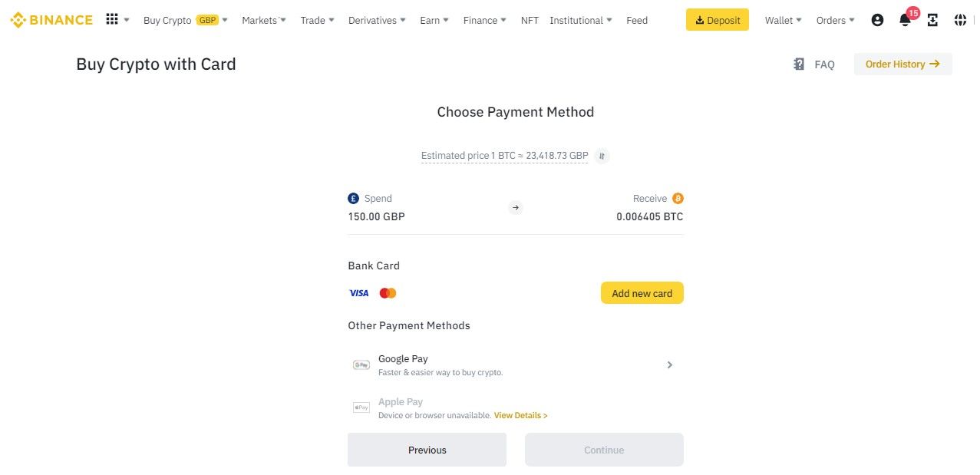The image size is (980, 475).
Task: Click the Binance logo
Action: click(x=51, y=20)
